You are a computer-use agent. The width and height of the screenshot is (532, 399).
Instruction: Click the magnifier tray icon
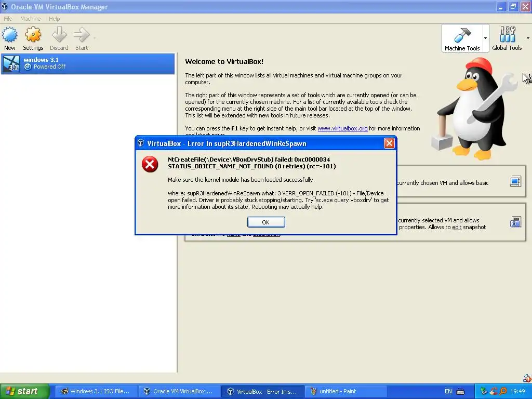click(503, 391)
